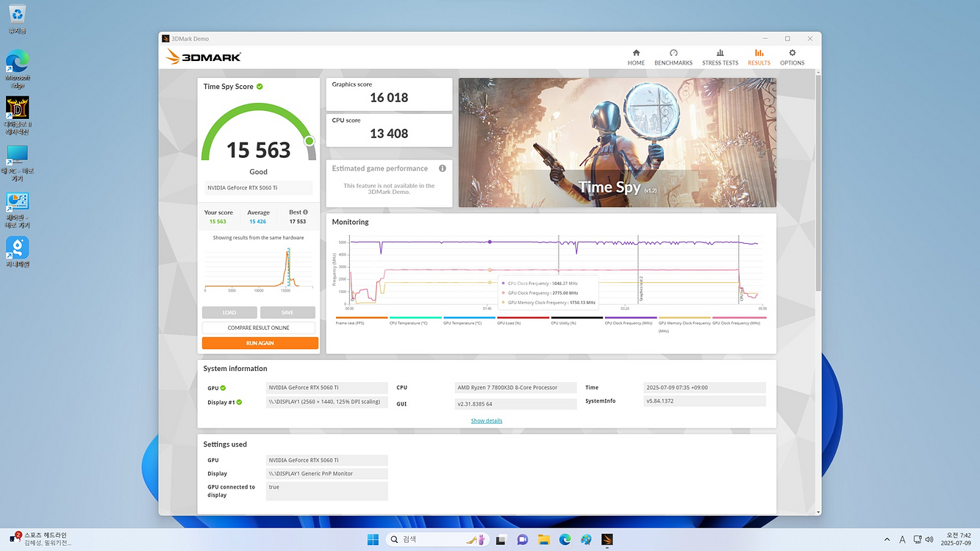
Task: Open the Show details link
Action: click(x=487, y=421)
